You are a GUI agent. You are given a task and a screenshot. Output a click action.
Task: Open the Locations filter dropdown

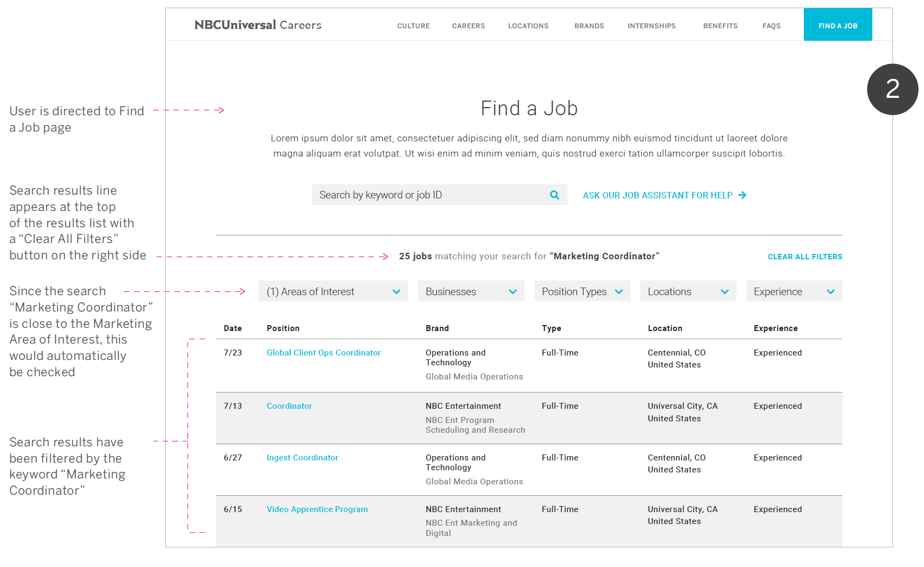click(x=688, y=291)
